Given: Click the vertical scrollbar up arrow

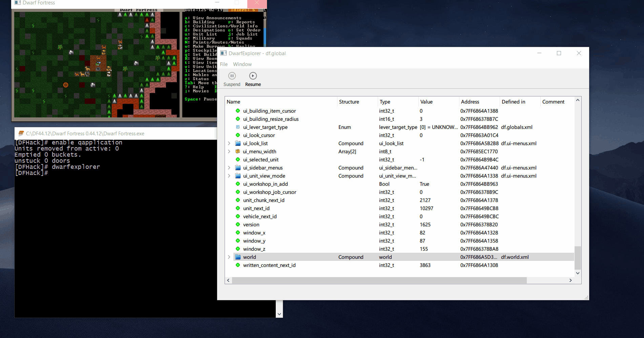Looking at the screenshot, I should [x=578, y=100].
